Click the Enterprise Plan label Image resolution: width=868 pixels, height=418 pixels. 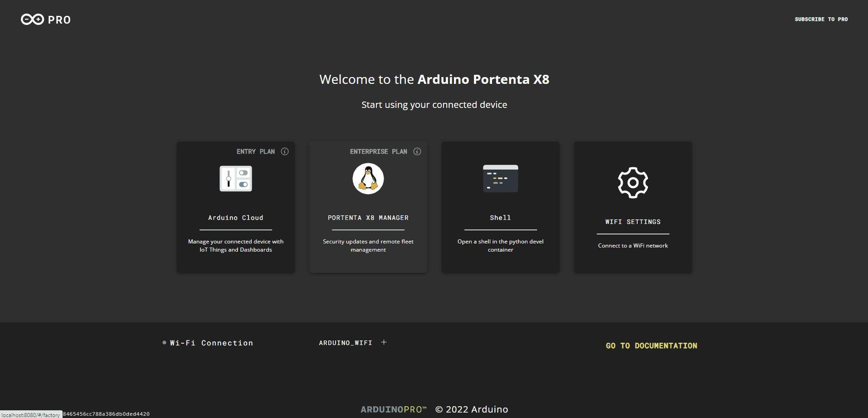pos(378,152)
